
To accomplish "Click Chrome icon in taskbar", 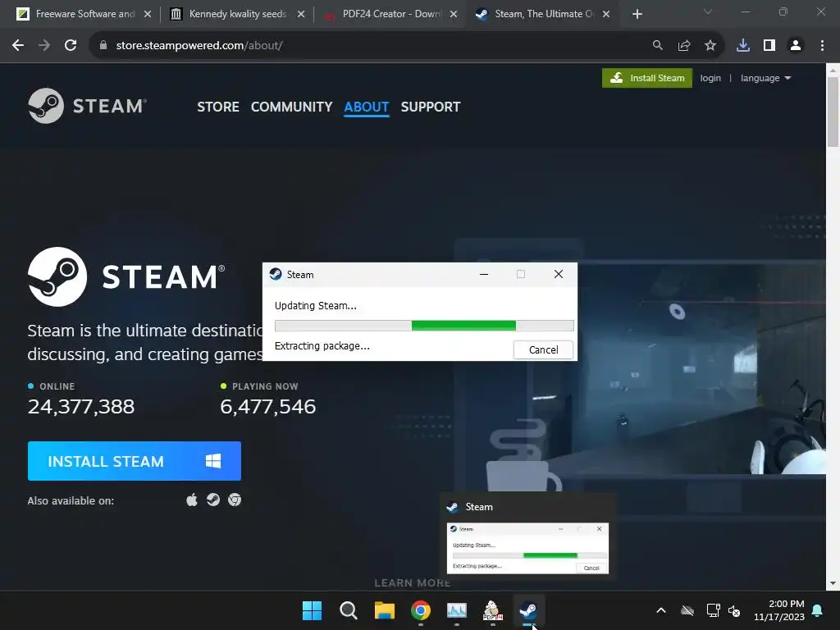I will pos(421,610).
